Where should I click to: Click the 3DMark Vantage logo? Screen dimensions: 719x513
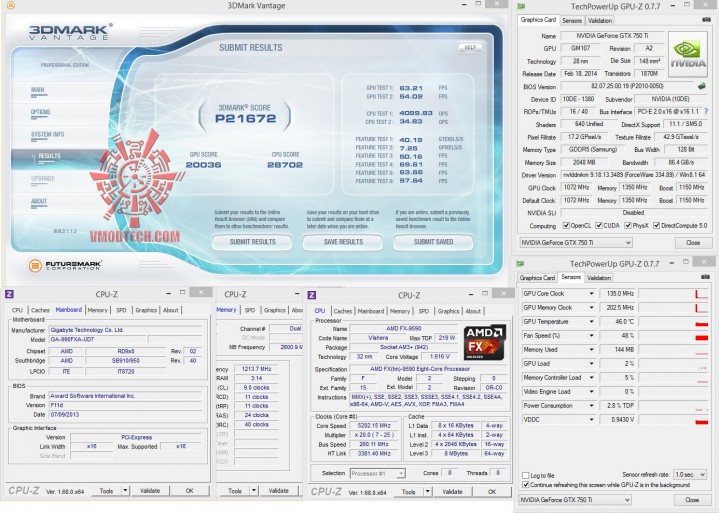click(70, 32)
